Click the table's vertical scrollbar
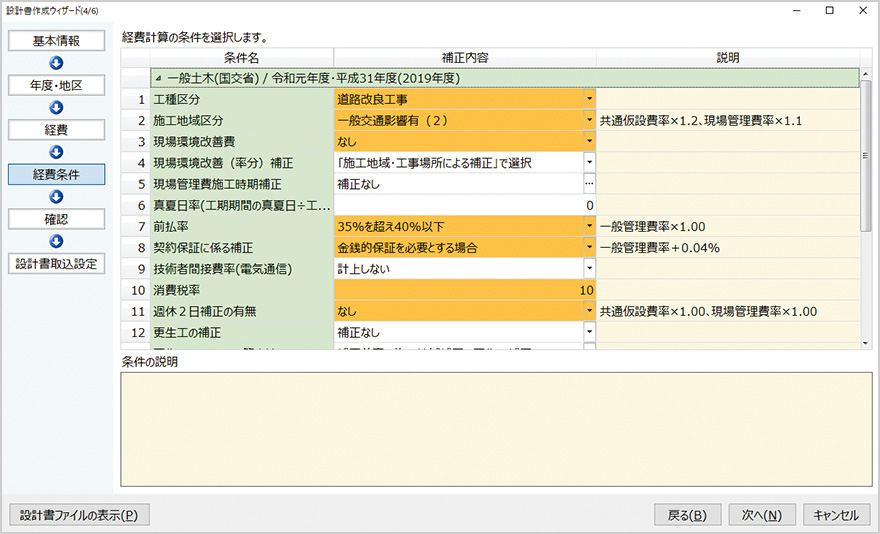880x534 pixels. [x=866, y=150]
